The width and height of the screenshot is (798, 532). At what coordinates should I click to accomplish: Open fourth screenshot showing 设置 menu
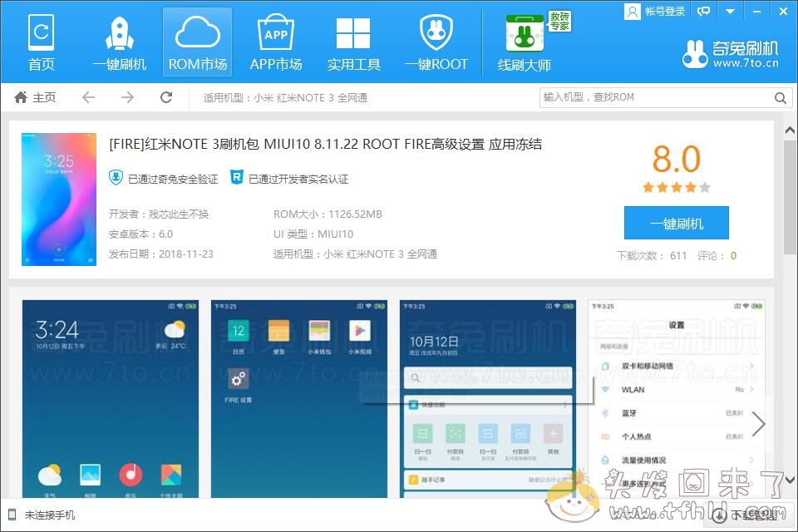click(x=677, y=399)
